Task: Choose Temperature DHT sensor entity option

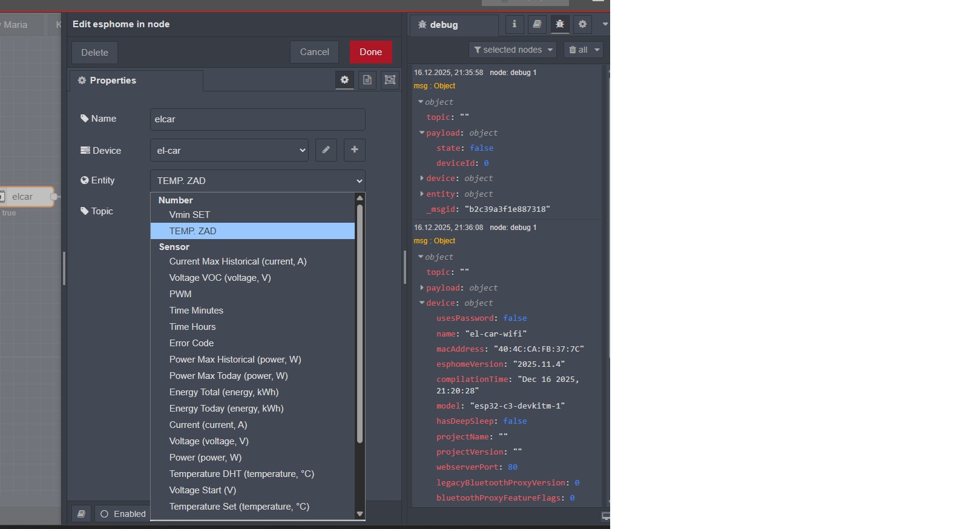Action: pos(242,474)
